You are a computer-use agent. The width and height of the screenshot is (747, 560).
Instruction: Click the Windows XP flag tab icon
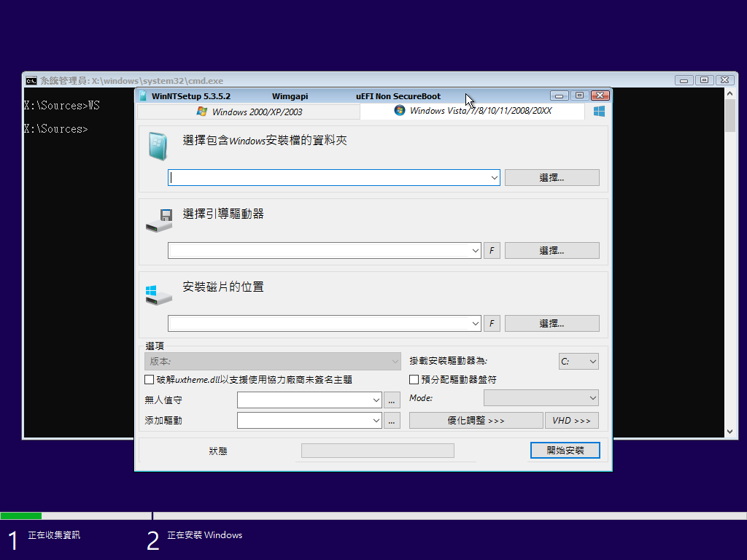(202, 112)
